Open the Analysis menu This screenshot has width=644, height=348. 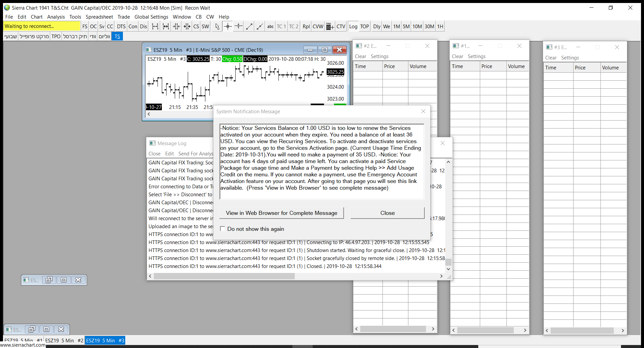click(56, 17)
